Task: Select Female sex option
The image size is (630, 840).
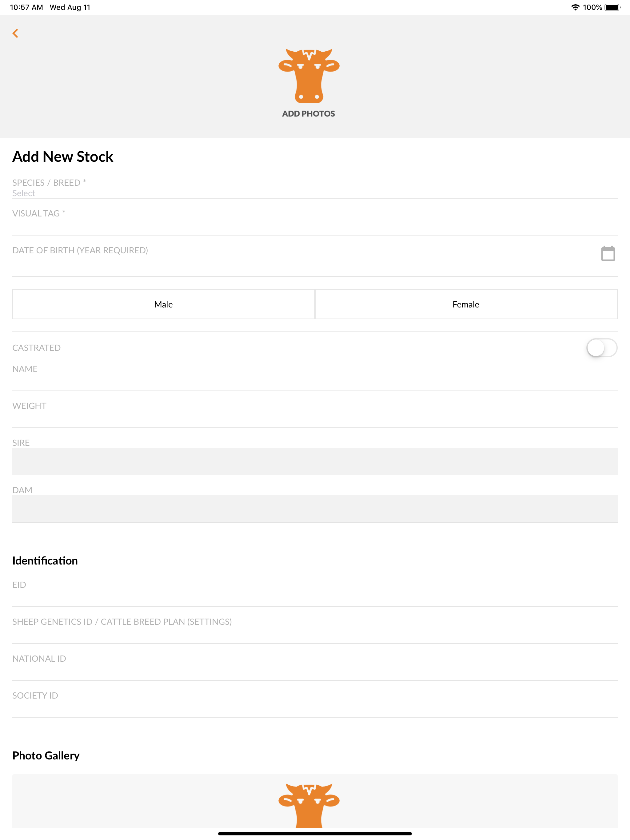Action: click(x=466, y=304)
